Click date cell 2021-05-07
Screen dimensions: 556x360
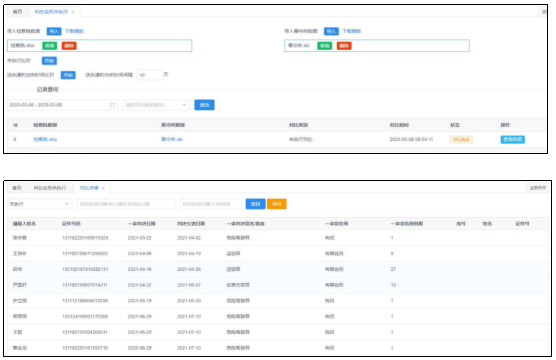pyautogui.click(x=189, y=285)
